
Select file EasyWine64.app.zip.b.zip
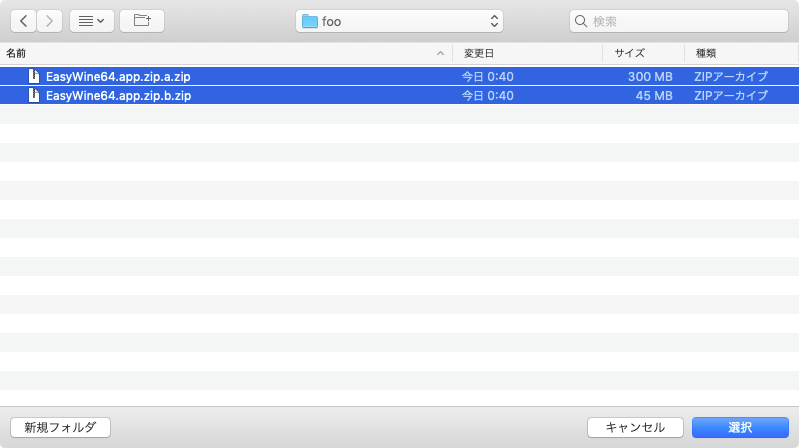click(x=400, y=95)
